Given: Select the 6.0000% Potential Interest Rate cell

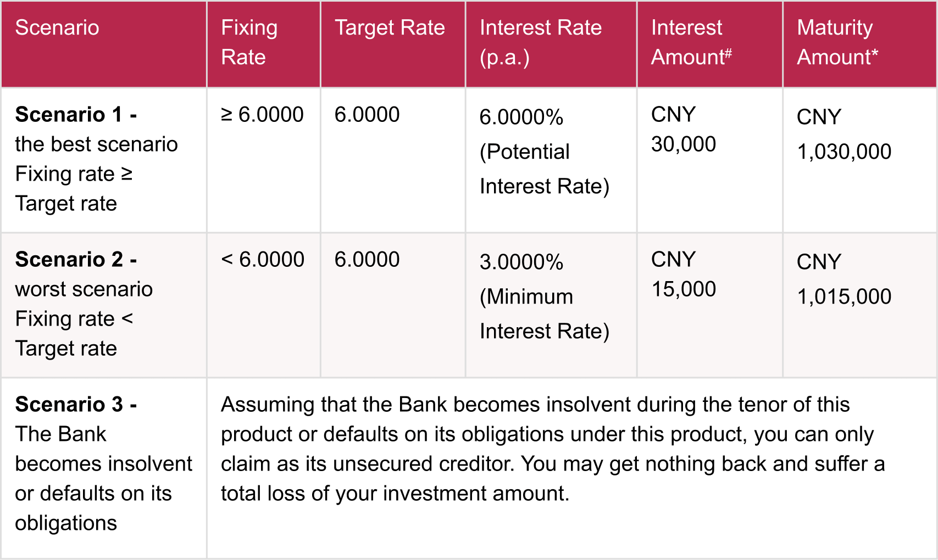Looking at the screenshot, I should click(551, 160).
